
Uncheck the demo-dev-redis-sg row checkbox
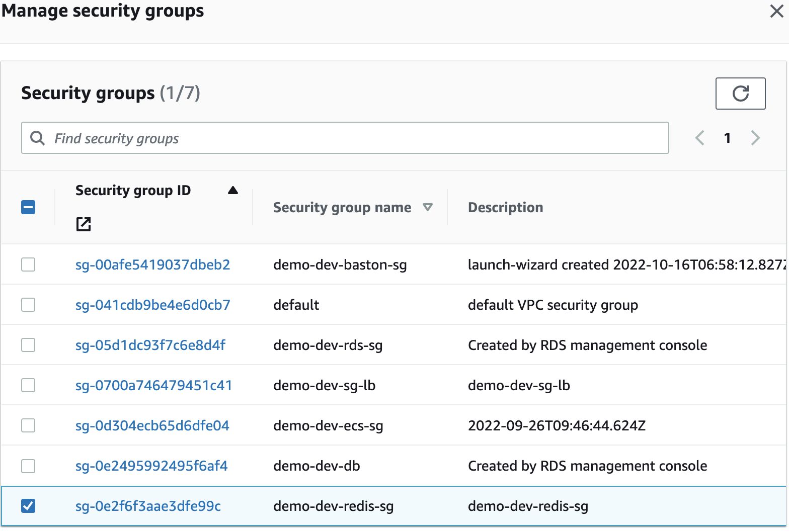28,506
